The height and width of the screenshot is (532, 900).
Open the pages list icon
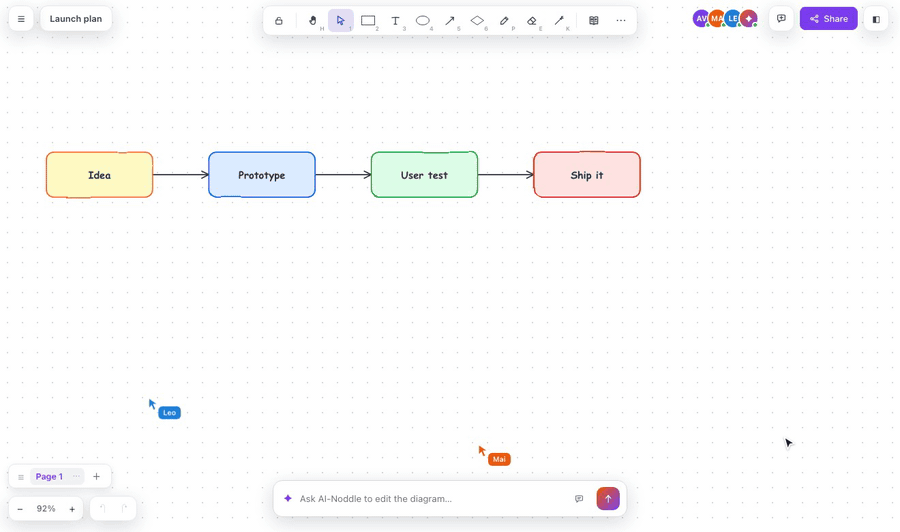[21, 477]
